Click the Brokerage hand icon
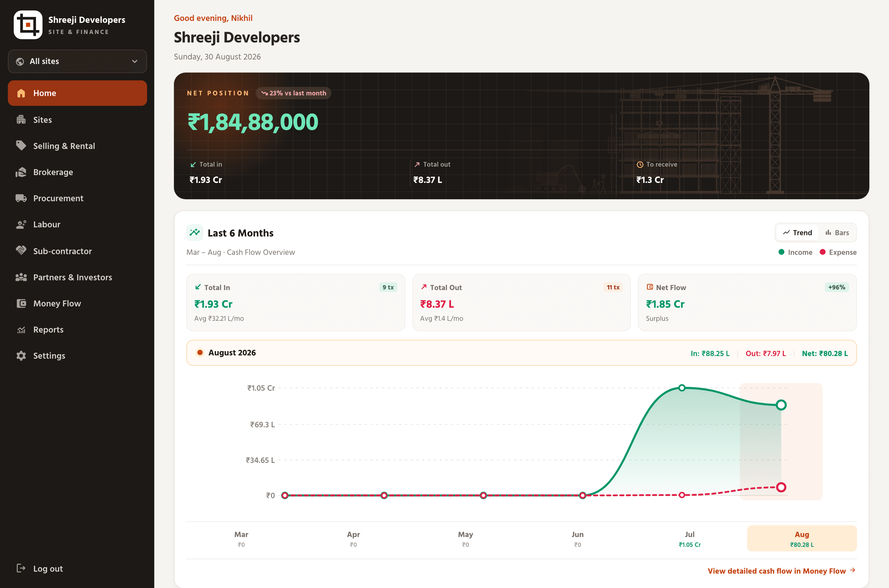Viewport: 889px width, 588px height. coord(21,172)
